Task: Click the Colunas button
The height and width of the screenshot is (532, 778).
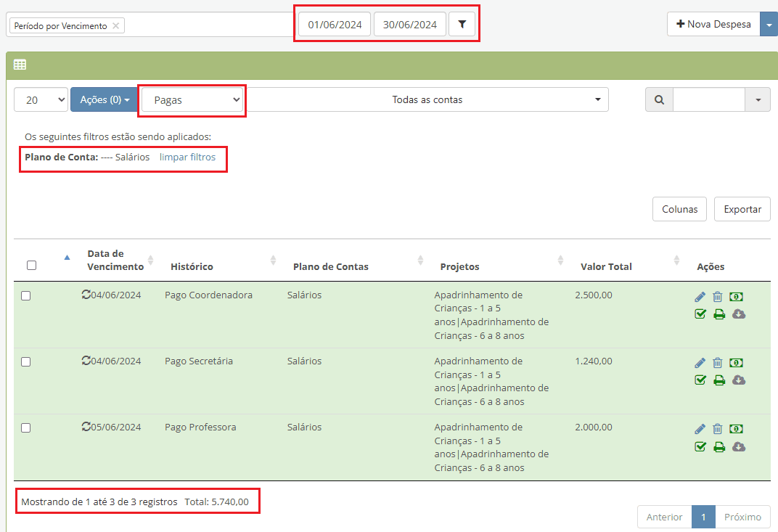Action: (x=680, y=210)
